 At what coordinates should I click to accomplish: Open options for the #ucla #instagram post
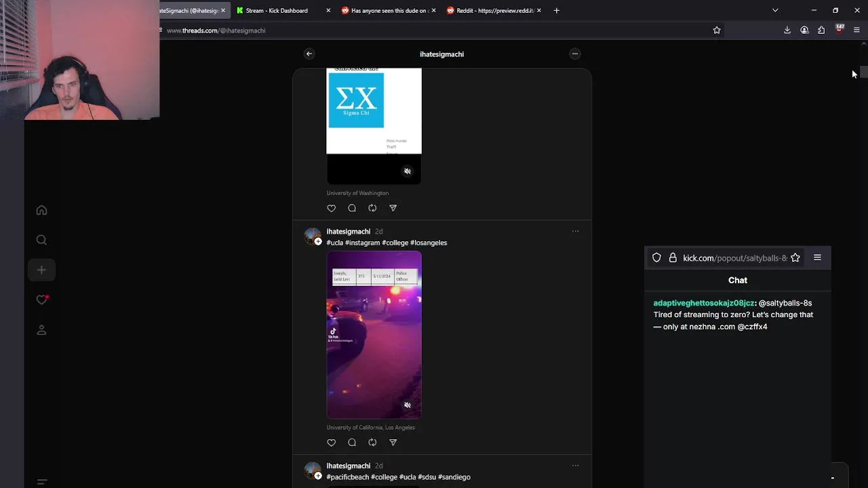tap(575, 231)
